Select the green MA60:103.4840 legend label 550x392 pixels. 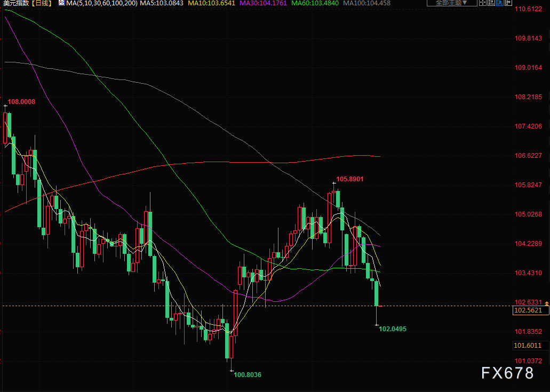coord(315,3)
